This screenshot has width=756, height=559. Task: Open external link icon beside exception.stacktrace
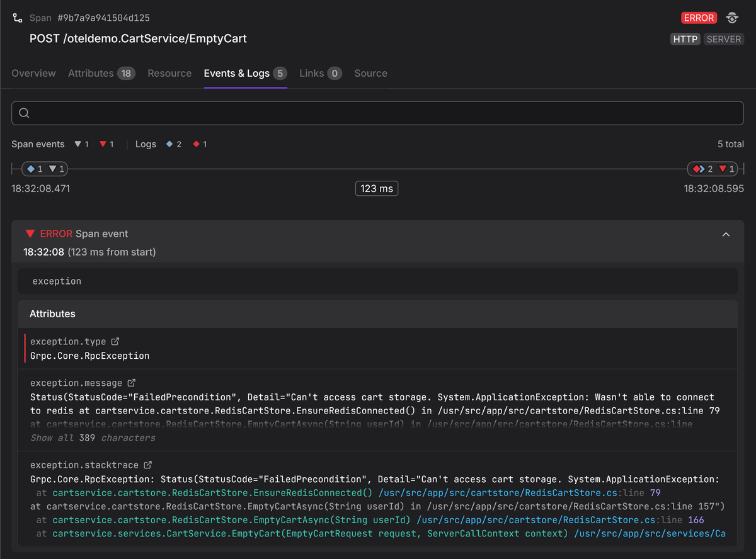[147, 465]
